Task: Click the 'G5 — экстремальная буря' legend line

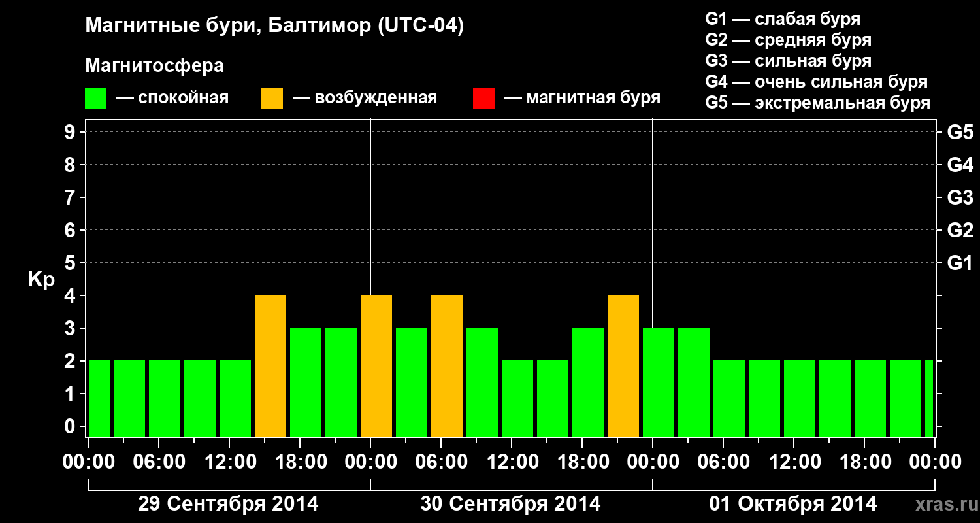Action: pyautogui.click(x=817, y=103)
